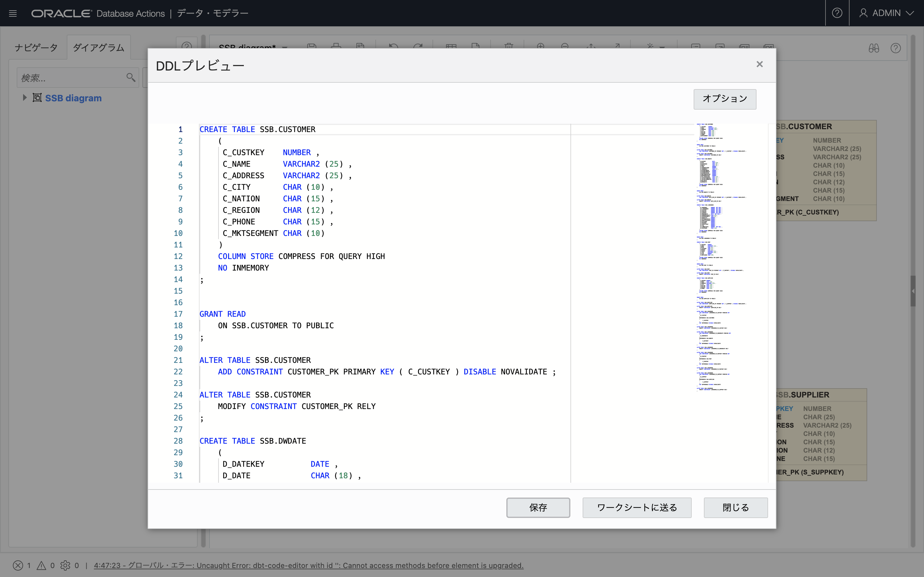
Task: Open the global error message link
Action: tap(308, 565)
